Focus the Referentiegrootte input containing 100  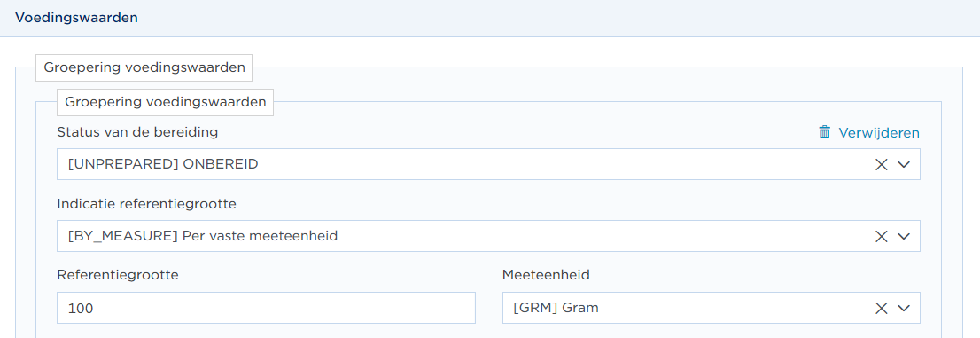point(266,308)
